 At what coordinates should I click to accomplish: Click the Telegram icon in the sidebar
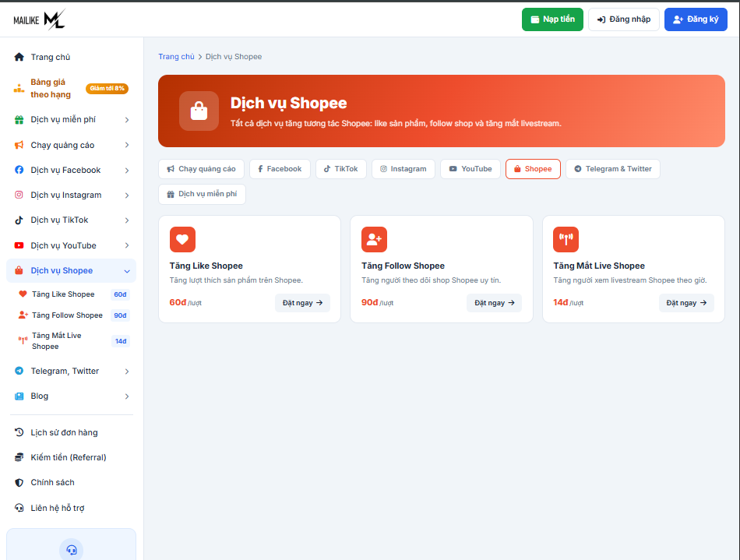click(19, 371)
